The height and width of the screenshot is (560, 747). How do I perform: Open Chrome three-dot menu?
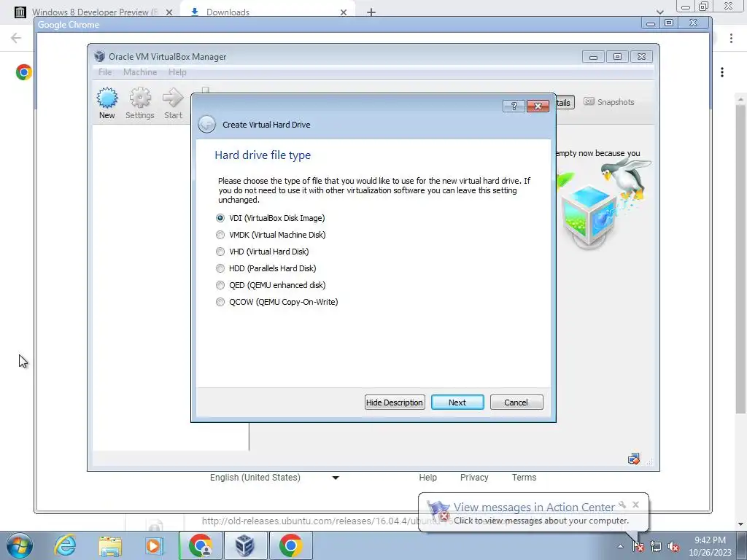pyautogui.click(x=731, y=38)
